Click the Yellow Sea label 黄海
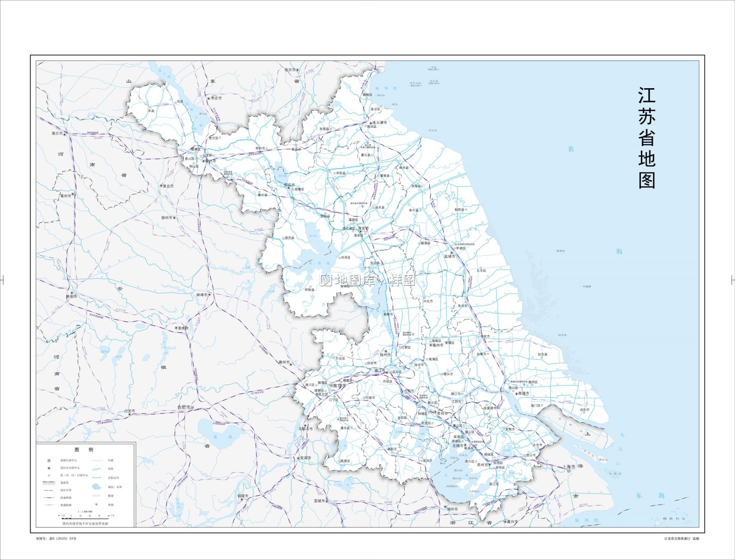Screen dimensions: 735x560 pos(571,149)
